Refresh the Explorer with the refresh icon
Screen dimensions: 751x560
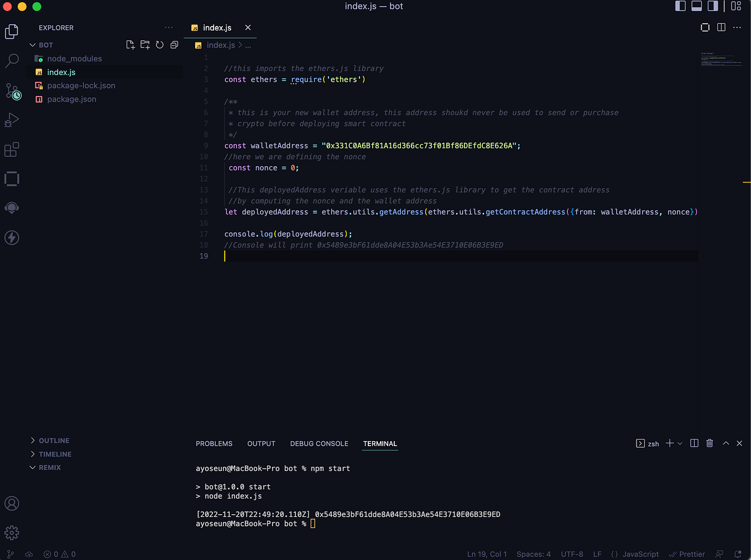[160, 45]
